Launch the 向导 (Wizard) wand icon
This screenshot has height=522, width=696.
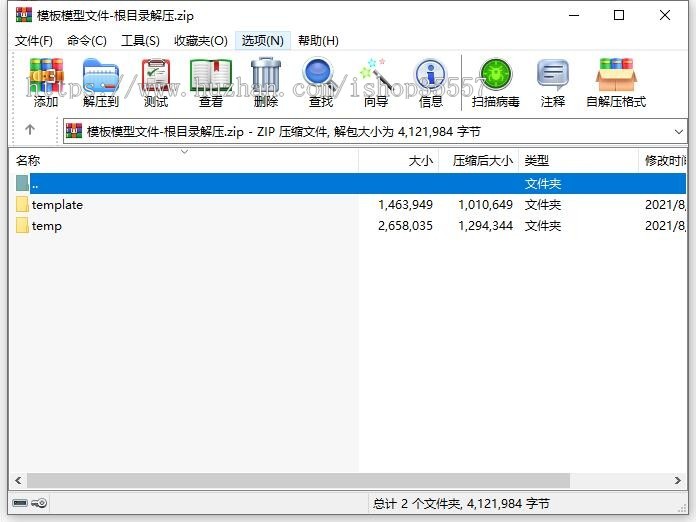(x=376, y=83)
